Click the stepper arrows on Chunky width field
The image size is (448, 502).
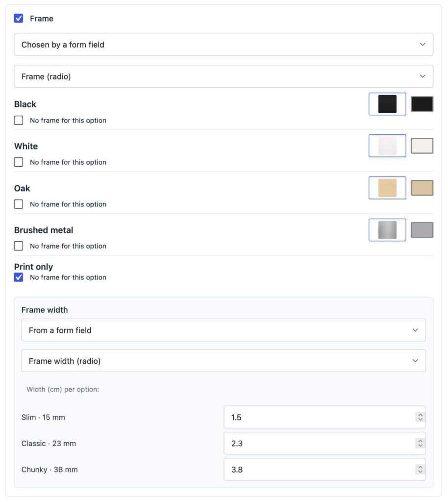coord(420,470)
